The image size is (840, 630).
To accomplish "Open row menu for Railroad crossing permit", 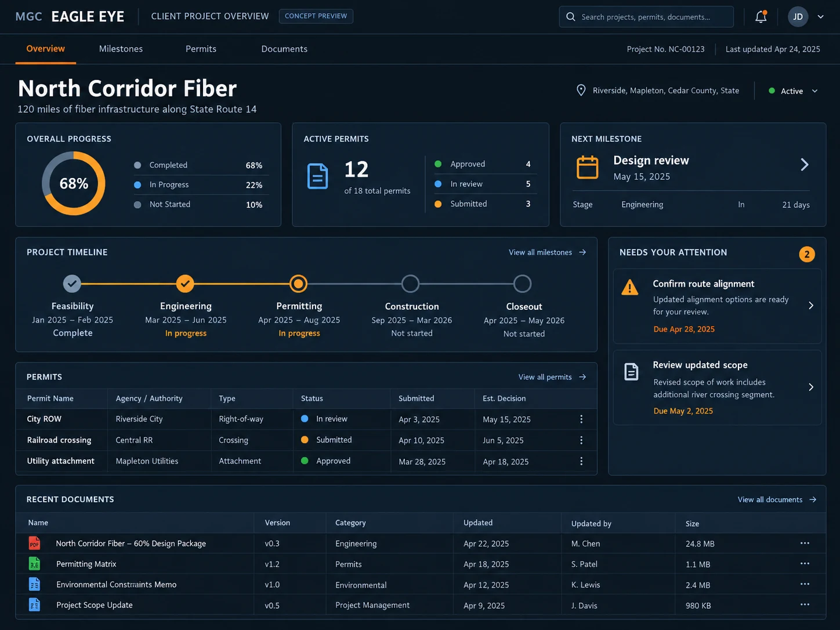I will pos(581,440).
